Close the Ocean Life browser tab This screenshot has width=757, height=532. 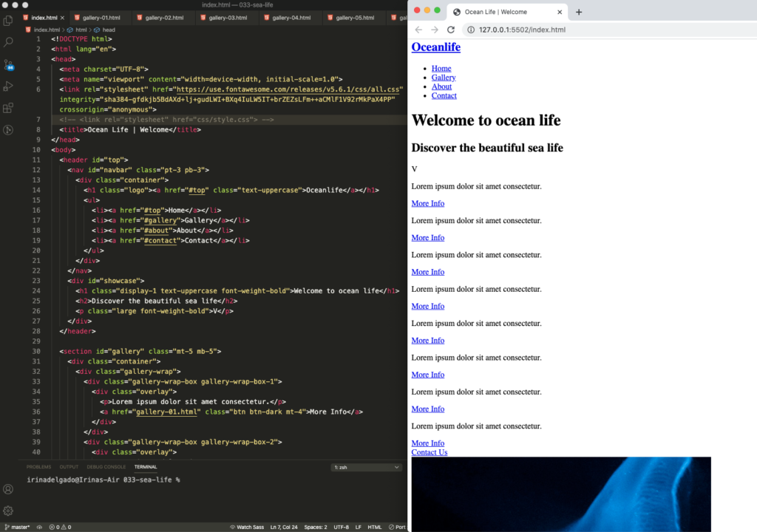[560, 12]
